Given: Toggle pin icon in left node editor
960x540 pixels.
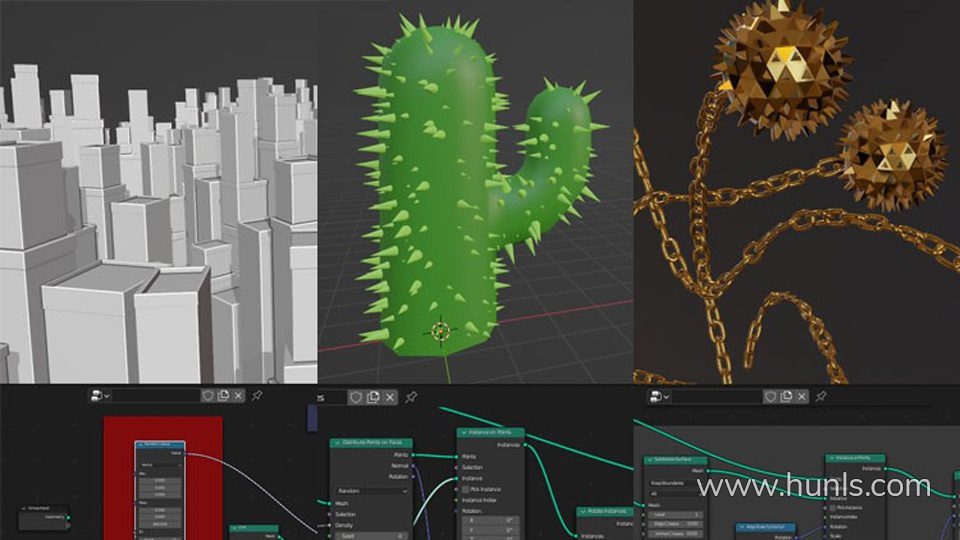Looking at the screenshot, I should click(x=257, y=396).
